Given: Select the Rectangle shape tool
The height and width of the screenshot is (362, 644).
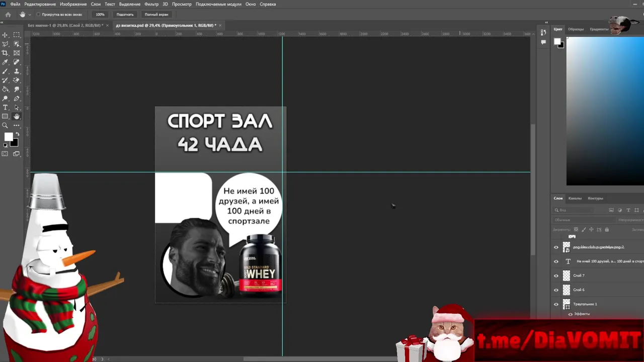Looking at the screenshot, I should (x=5, y=116).
